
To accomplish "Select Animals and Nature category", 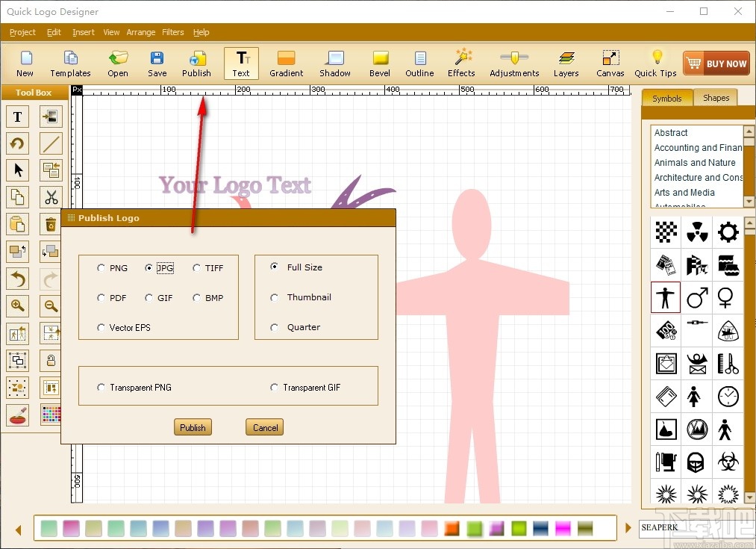I will tap(695, 163).
